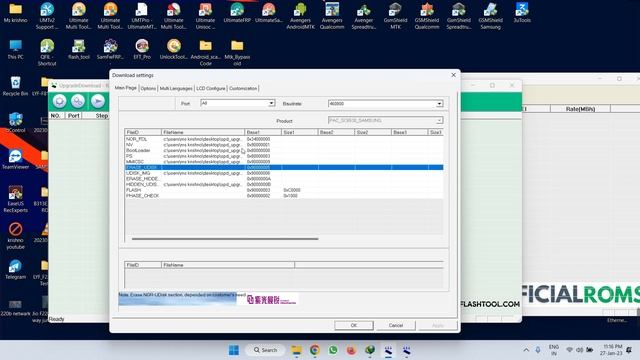Expand the Baudrate dropdown
The height and width of the screenshot is (360, 640).
439,104
